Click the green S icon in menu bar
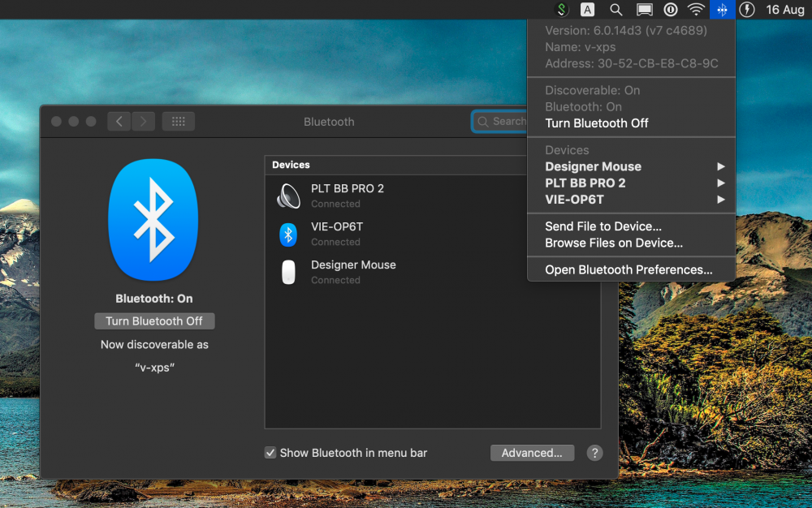Image resolution: width=812 pixels, height=508 pixels. pos(561,10)
